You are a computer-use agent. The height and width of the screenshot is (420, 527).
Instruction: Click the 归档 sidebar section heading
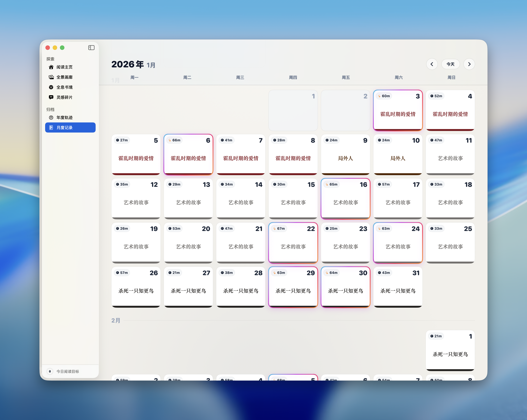[x=50, y=109]
